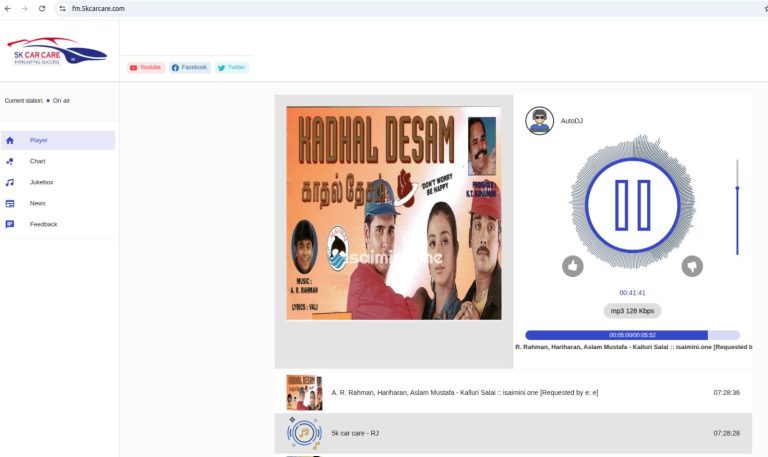Click the Feedback chat icon
This screenshot has height=457, width=768.
coord(10,224)
